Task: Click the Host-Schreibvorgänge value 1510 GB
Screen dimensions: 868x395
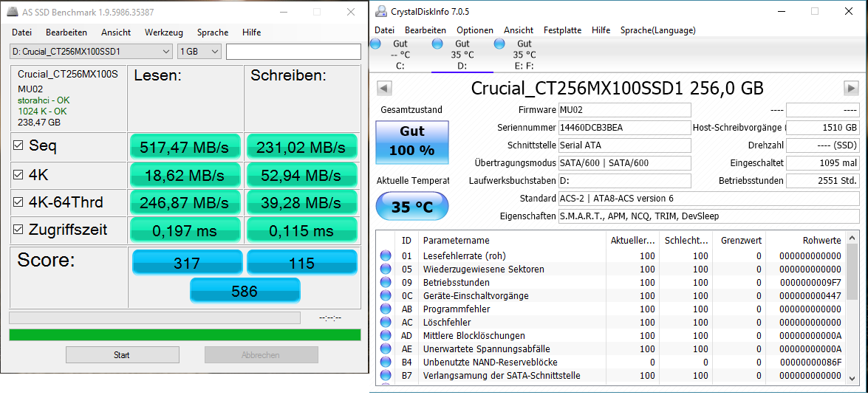Action: pos(823,128)
